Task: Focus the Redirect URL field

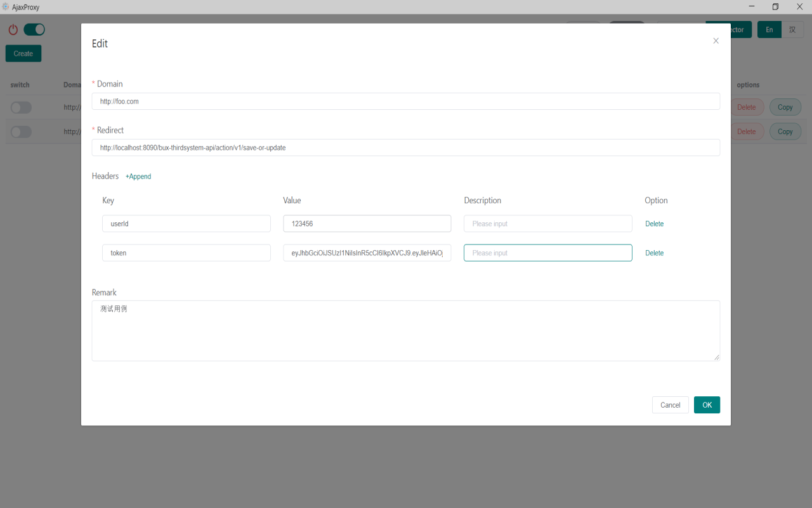Action: (x=406, y=147)
